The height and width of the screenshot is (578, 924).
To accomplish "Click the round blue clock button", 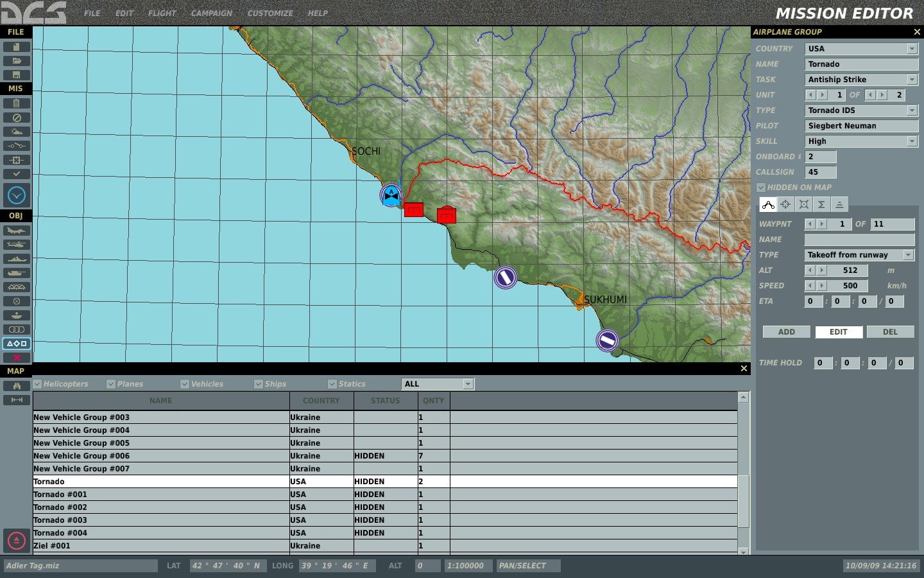I will (17, 195).
